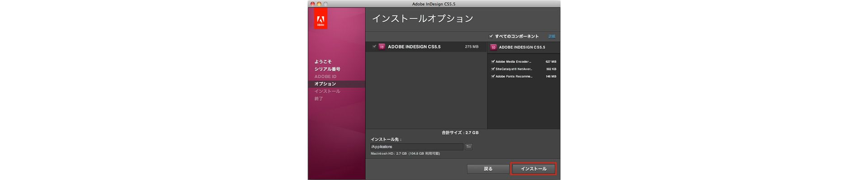Toggle the ADOBE INDESIGN CS5.5 product checkbox

point(374,47)
